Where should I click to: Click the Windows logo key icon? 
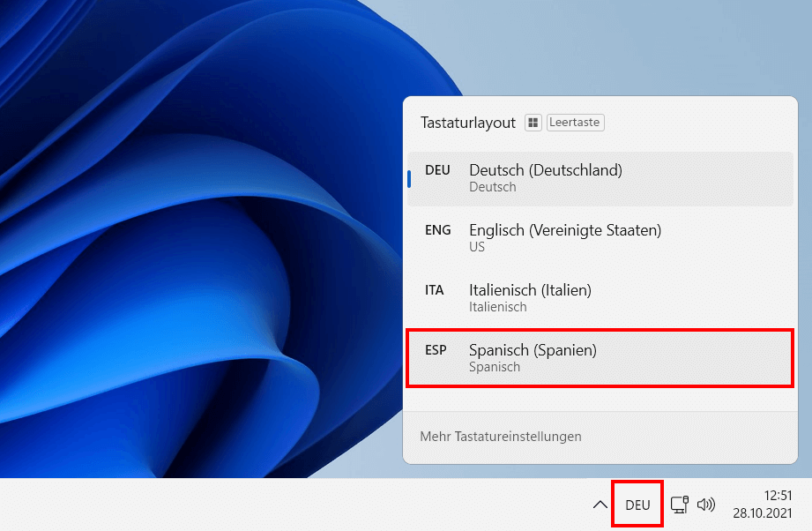[533, 123]
